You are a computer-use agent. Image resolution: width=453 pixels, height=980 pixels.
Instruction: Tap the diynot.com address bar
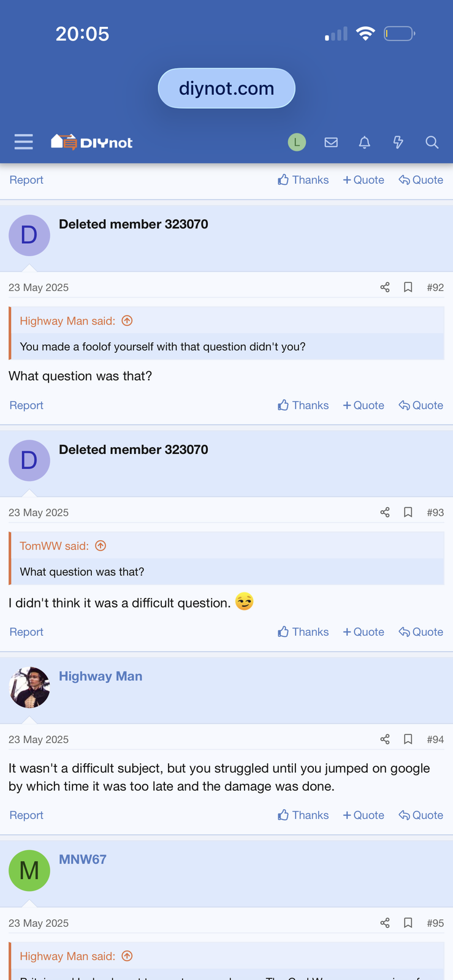click(226, 88)
